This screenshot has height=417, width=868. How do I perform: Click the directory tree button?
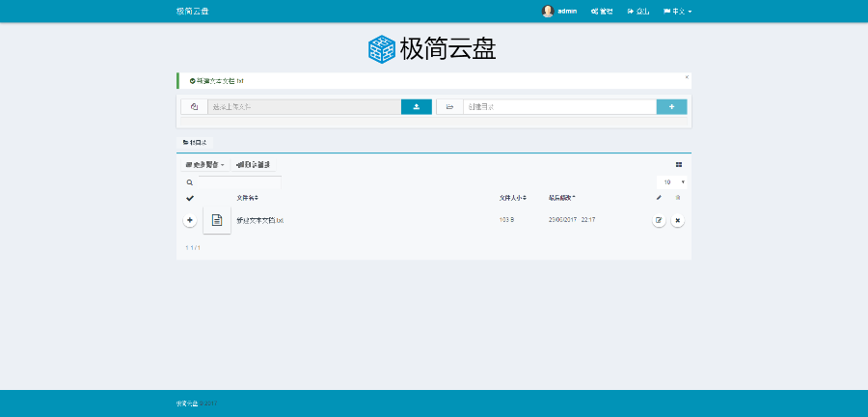pyautogui.click(x=253, y=165)
